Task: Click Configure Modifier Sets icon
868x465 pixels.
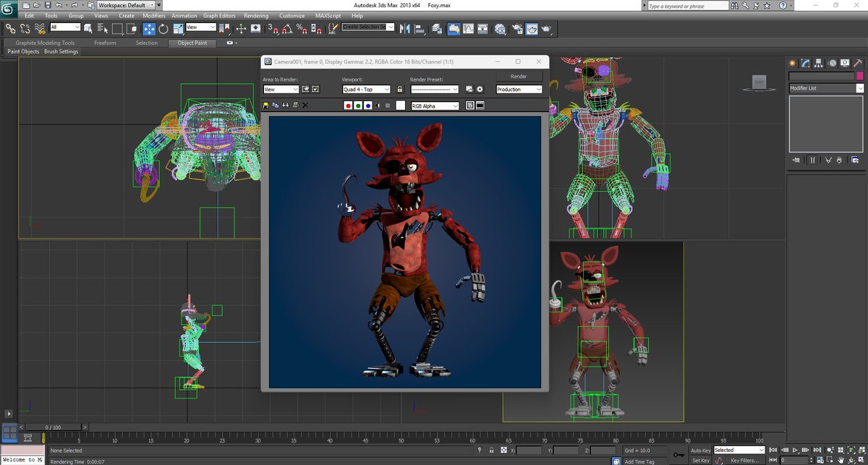Action: [855, 160]
